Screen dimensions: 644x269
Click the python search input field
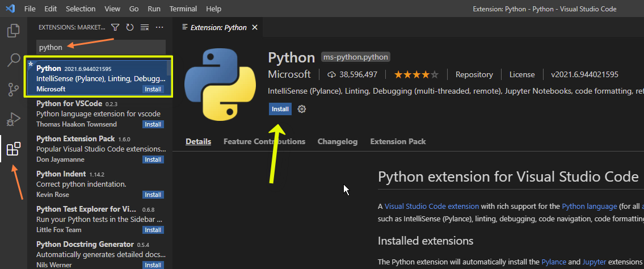pyautogui.click(x=101, y=47)
